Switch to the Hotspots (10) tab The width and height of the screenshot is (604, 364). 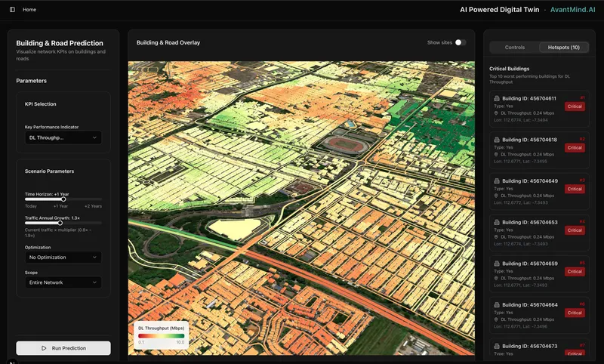[563, 48]
